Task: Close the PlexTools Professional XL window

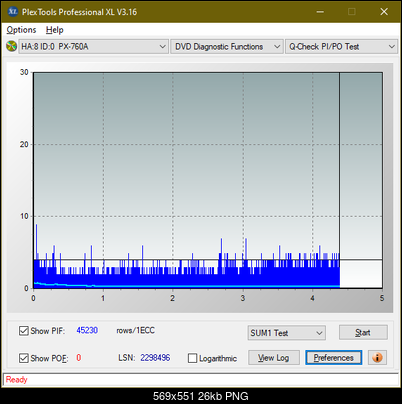Action: pyautogui.click(x=384, y=12)
